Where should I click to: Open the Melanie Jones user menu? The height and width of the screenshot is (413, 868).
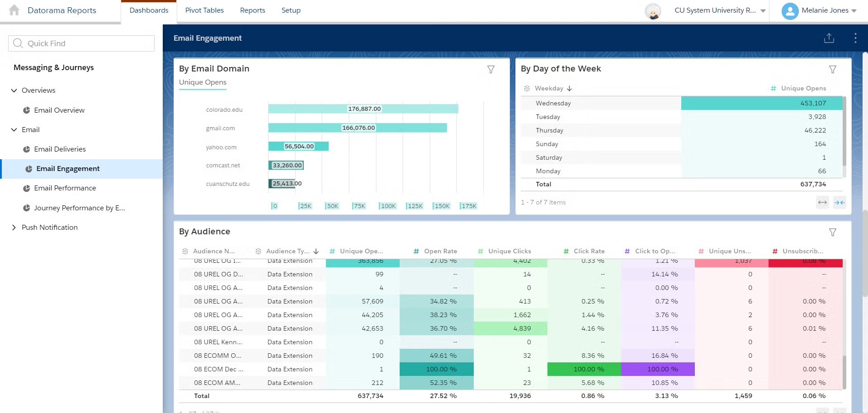click(x=819, y=10)
